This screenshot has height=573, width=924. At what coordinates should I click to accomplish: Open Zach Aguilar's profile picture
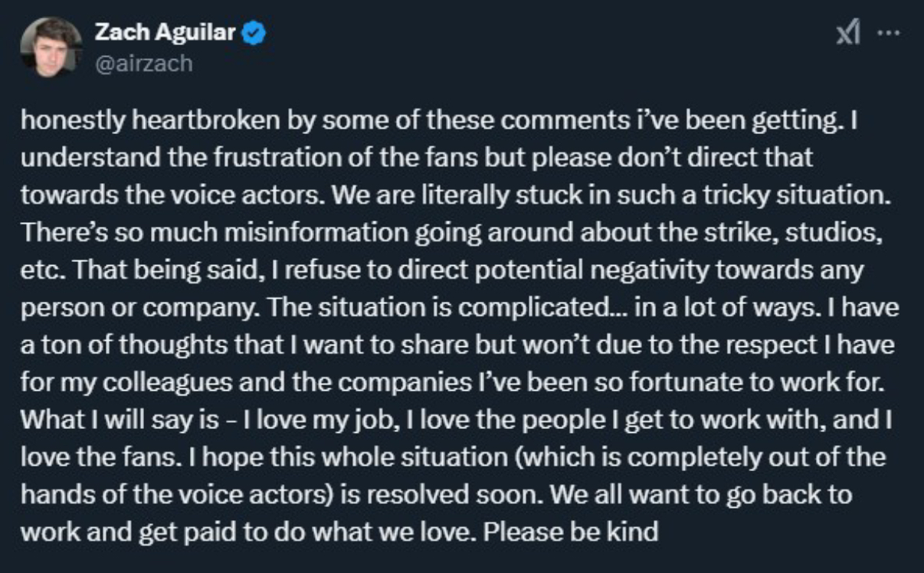coord(51,47)
